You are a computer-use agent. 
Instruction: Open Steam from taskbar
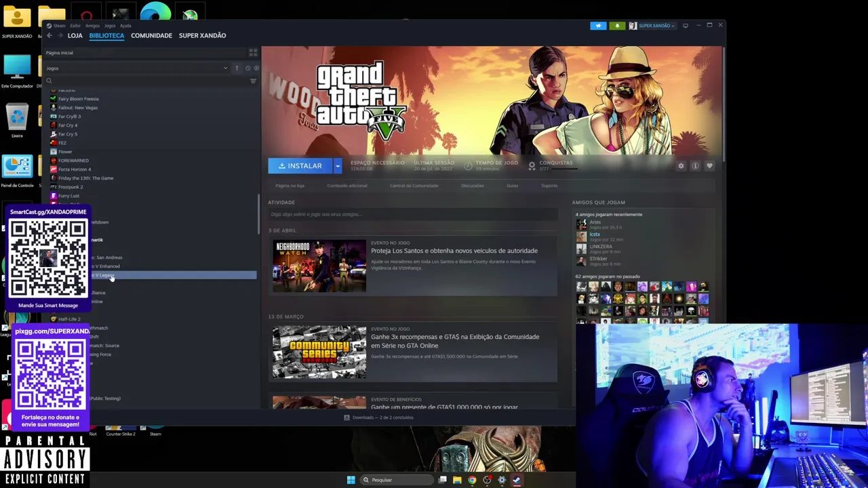pos(516,480)
